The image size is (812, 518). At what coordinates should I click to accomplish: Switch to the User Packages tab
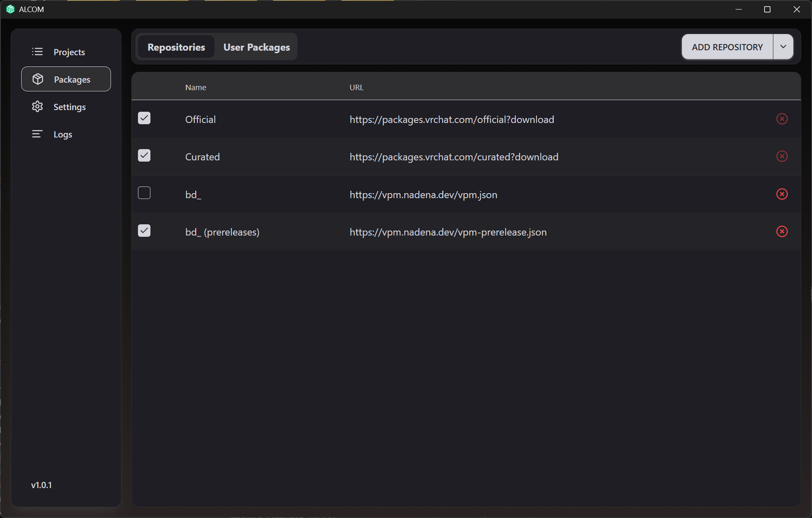[256, 47]
